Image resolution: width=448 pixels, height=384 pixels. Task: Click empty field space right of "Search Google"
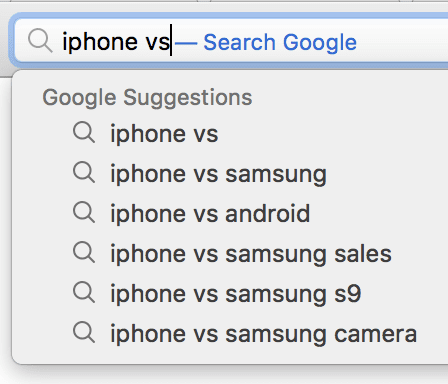pyautogui.click(x=402, y=42)
